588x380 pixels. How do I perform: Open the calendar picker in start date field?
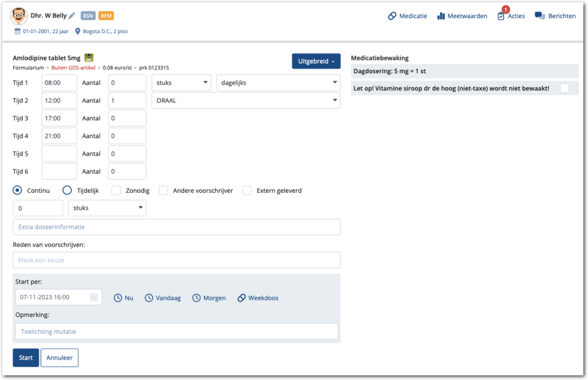click(94, 297)
